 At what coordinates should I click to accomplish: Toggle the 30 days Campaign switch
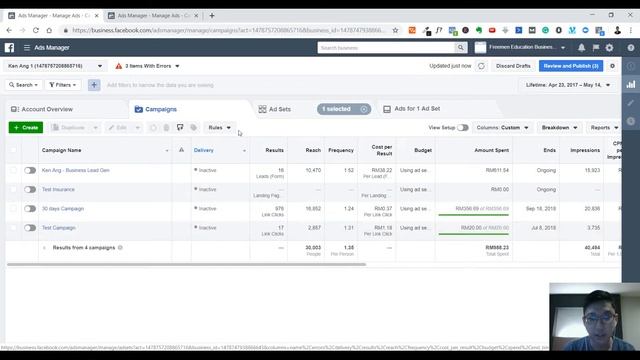(30, 209)
